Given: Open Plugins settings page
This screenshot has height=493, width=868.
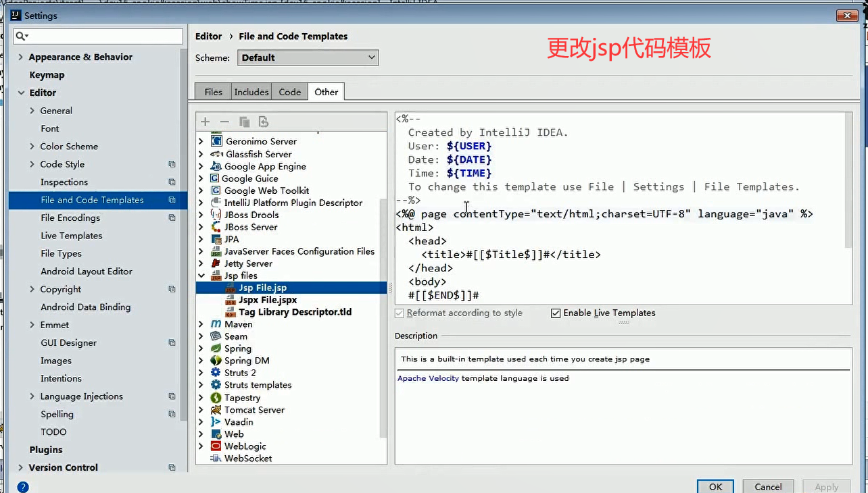Looking at the screenshot, I should click(46, 450).
